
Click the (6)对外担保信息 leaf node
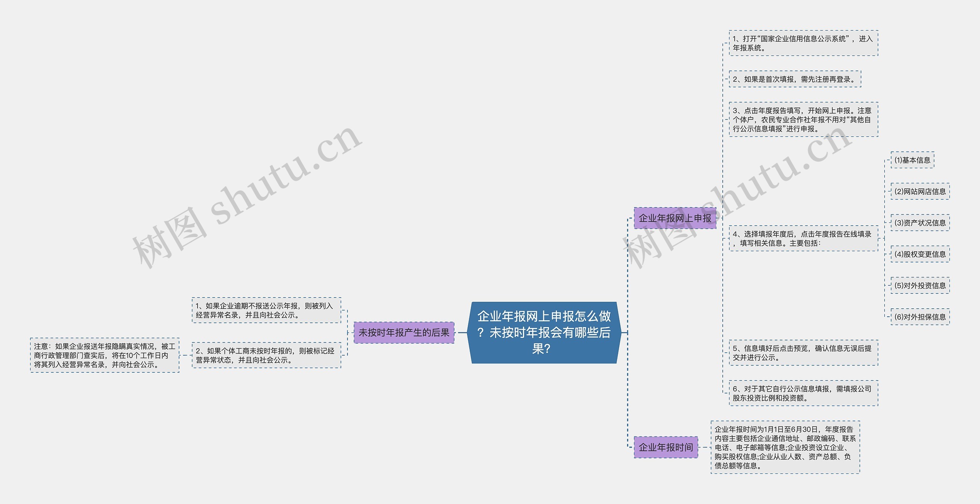coord(920,317)
